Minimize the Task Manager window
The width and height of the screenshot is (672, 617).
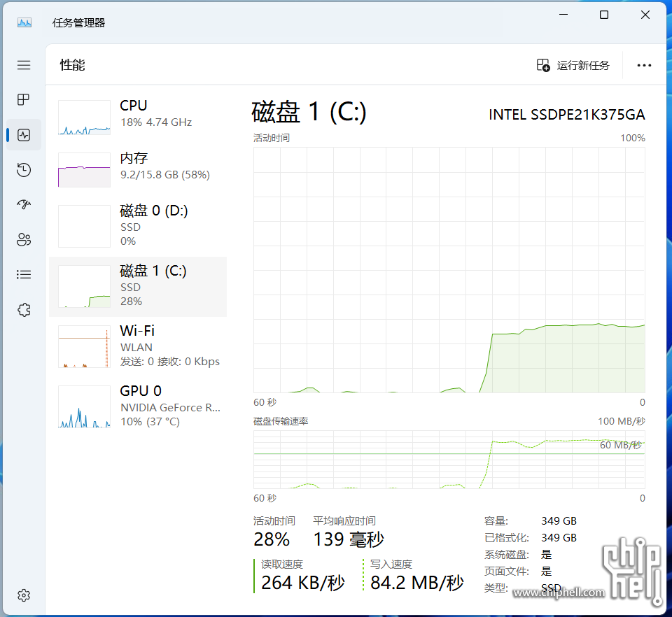coord(563,15)
